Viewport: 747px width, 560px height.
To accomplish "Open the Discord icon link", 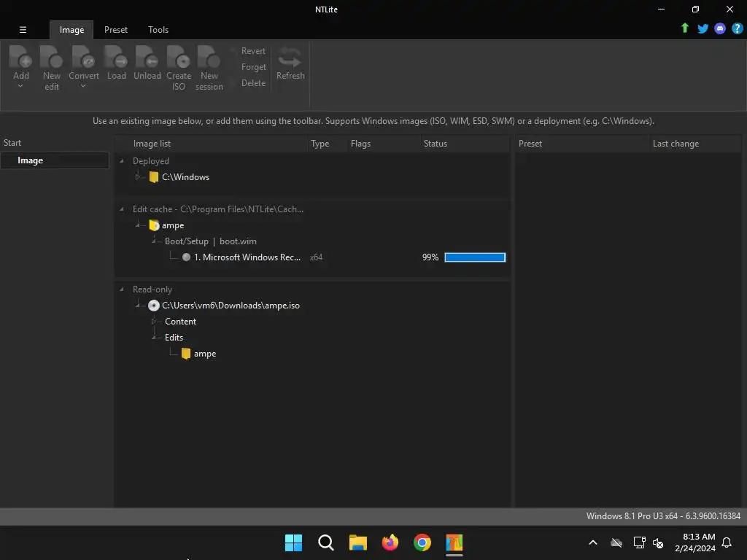I will [x=720, y=28].
